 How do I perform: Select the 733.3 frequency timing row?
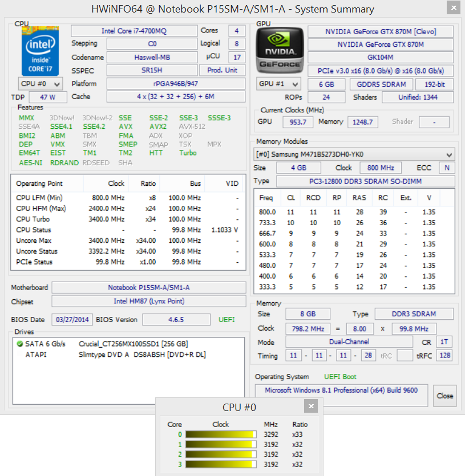click(354, 223)
